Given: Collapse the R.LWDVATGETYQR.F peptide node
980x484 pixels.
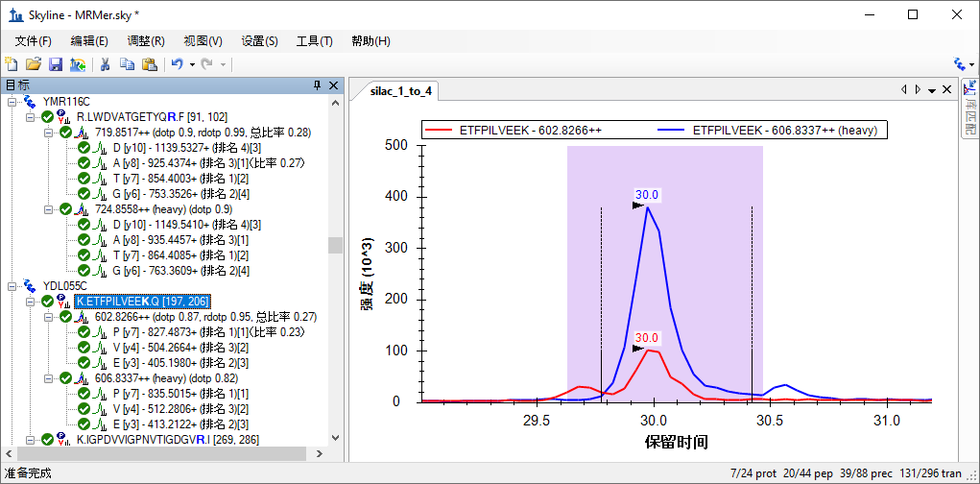Looking at the screenshot, I should (x=30, y=117).
